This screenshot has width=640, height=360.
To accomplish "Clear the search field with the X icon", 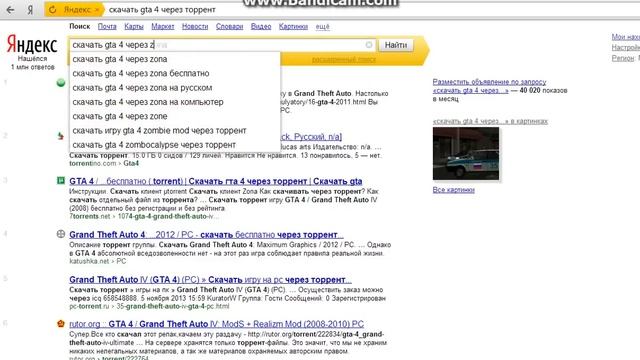I will click(369, 45).
